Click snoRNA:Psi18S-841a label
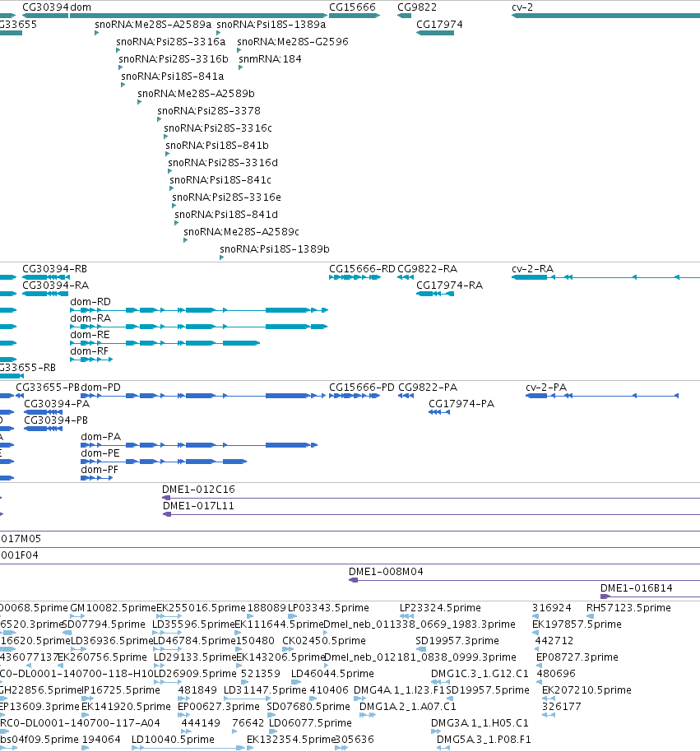Screen dimensions: 700x752 pos(173,77)
